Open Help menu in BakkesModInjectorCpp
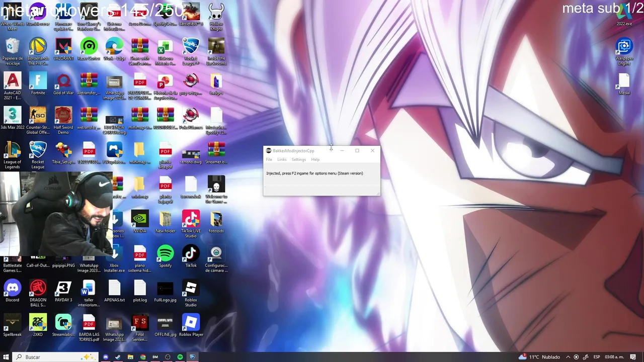Image resolution: width=644 pixels, height=362 pixels. click(315, 159)
